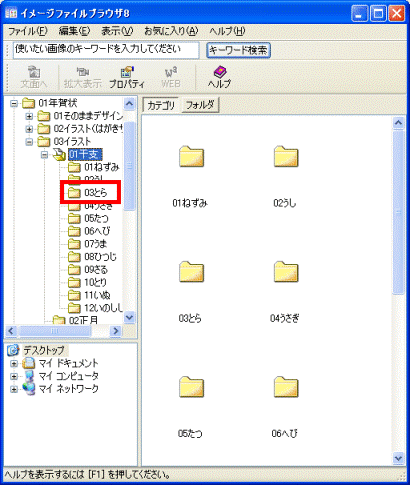Click the tree pane horizontal scrollbar thumb
The image size is (410, 485).
55,331
